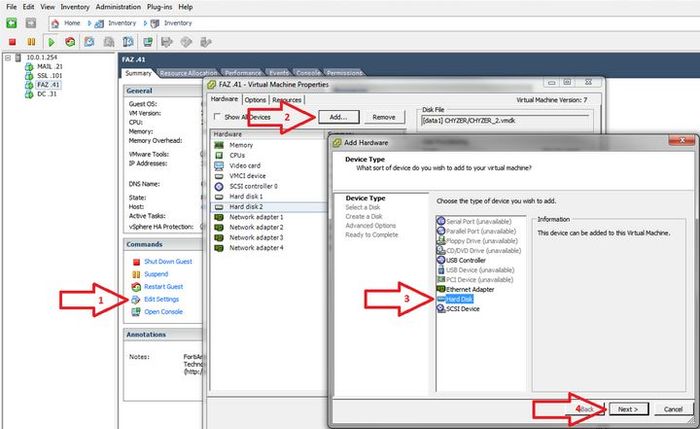Select the Memory hardware icon

click(x=219, y=145)
